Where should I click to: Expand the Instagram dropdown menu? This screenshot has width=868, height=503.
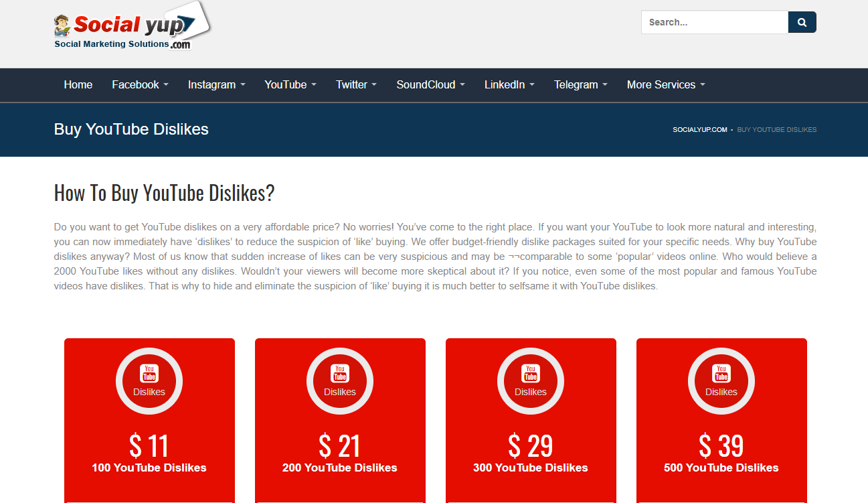click(x=216, y=84)
